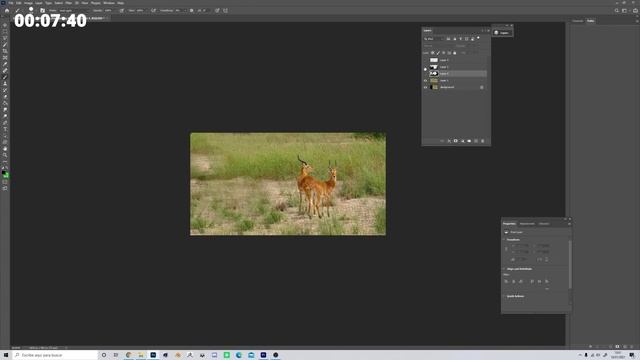Select the top layer row in Layers

[455, 60]
